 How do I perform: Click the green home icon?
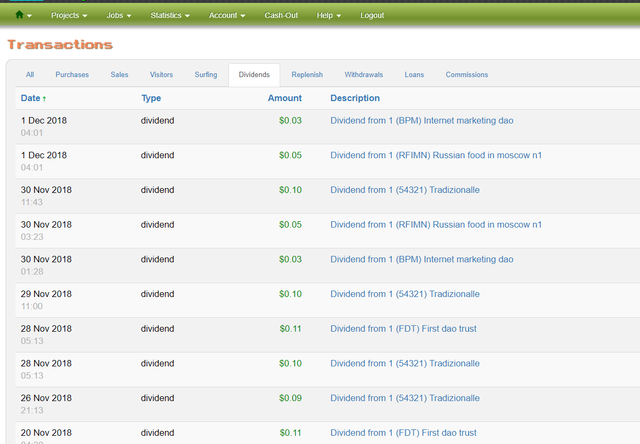point(20,16)
